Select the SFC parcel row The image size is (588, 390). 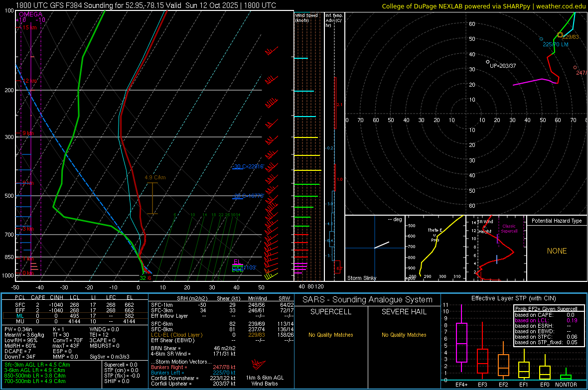tap(75, 305)
